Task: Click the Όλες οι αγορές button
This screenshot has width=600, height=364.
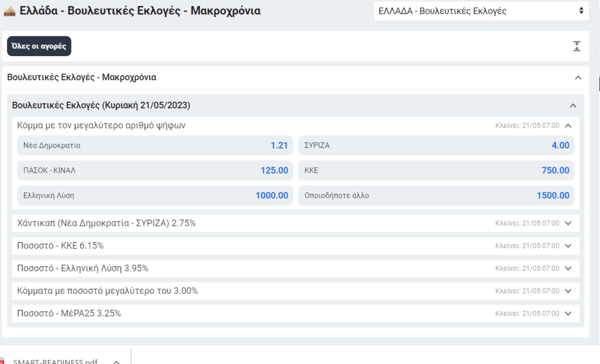Action: click(x=39, y=46)
